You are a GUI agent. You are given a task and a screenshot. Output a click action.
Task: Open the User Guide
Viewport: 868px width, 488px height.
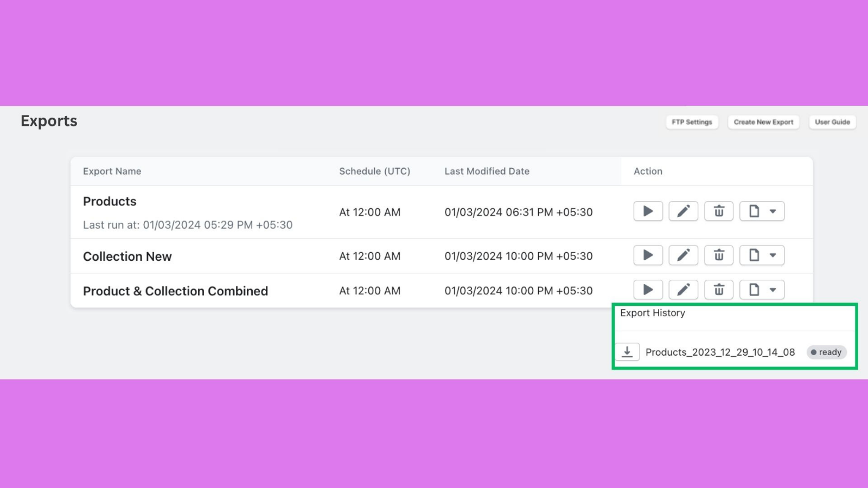[x=832, y=122]
